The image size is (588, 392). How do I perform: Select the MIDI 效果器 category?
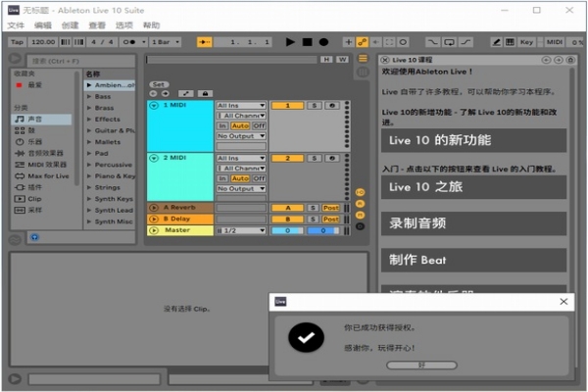click(x=41, y=165)
